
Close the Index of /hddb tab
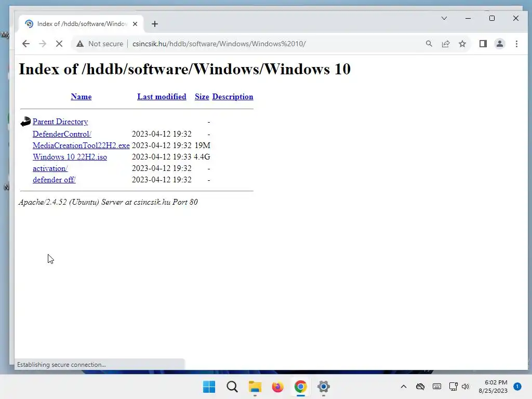coord(135,24)
